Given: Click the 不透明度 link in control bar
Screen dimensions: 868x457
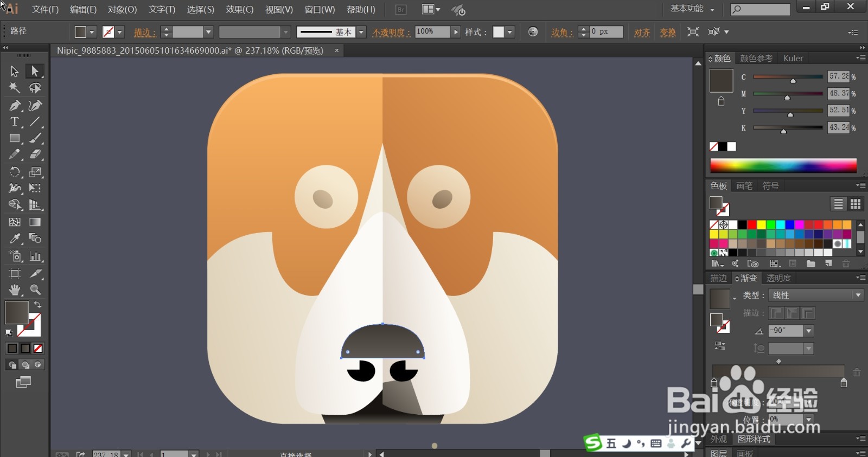Looking at the screenshot, I should pyautogui.click(x=391, y=32).
